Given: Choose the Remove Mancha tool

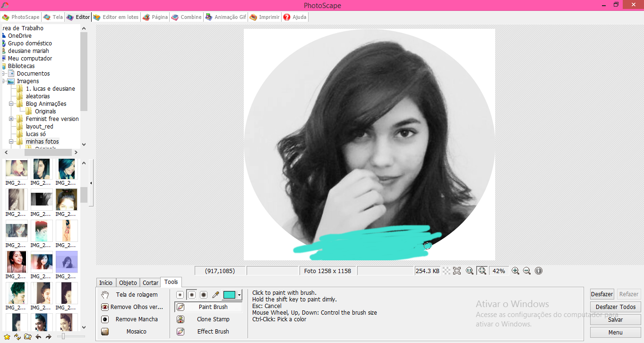Looking at the screenshot, I should [132, 319].
